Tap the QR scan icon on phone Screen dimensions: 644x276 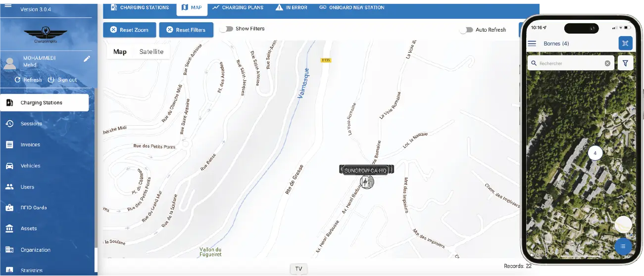pos(625,44)
